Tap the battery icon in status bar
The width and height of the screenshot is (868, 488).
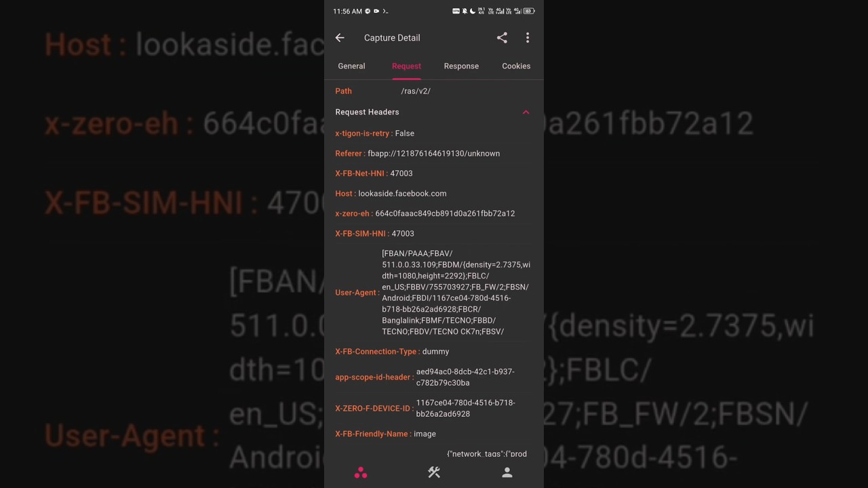(x=529, y=11)
